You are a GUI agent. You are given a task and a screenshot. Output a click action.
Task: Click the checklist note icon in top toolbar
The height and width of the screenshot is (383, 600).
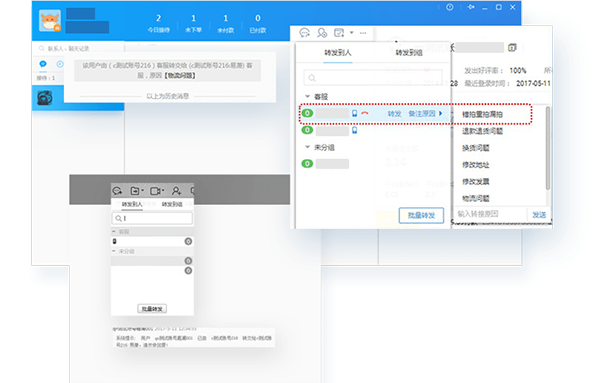(x=339, y=33)
